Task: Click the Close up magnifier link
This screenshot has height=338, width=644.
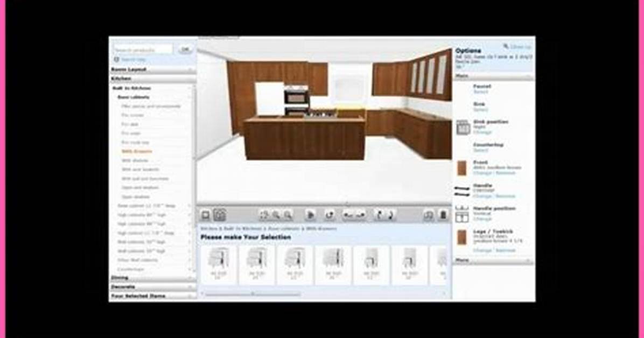Action: coord(517,47)
